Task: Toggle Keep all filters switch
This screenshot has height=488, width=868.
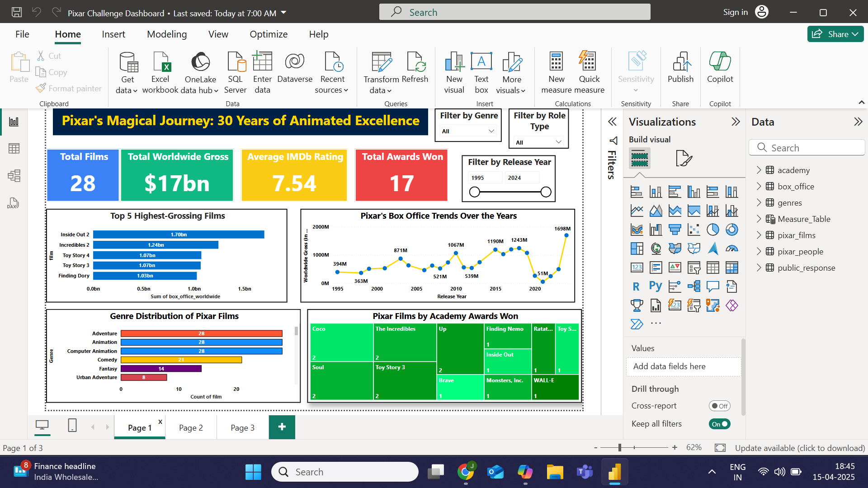Action: [719, 424]
